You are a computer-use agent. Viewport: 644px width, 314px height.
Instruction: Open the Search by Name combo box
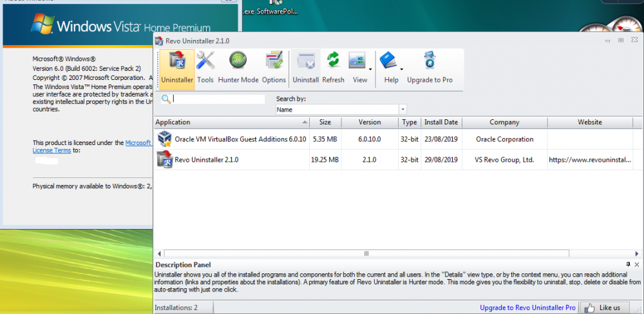341,110
